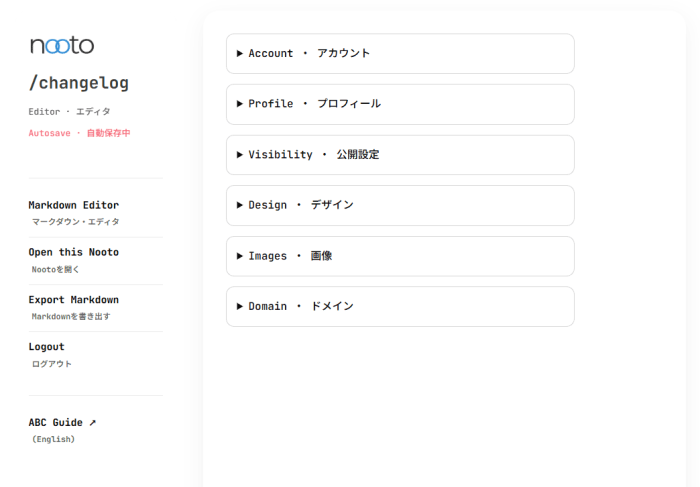The image size is (700, 487).
Task: Expand the Images section
Action: point(400,256)
